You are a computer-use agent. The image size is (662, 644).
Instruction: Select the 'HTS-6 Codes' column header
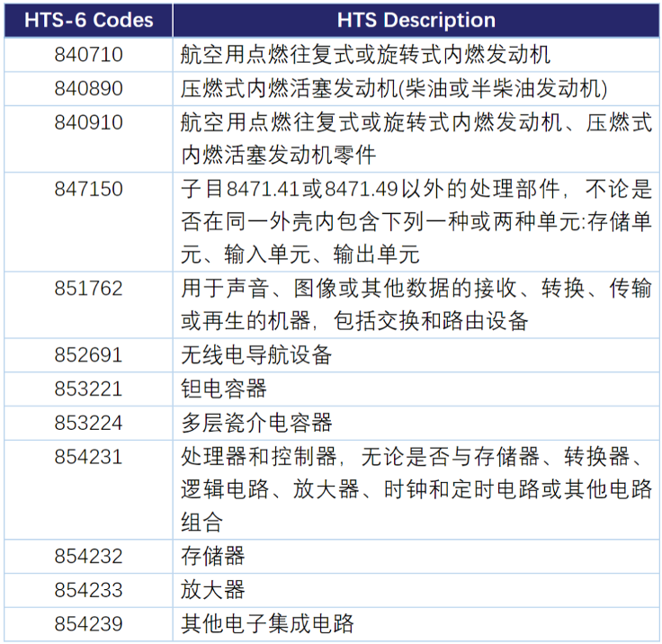pos(89,21)
